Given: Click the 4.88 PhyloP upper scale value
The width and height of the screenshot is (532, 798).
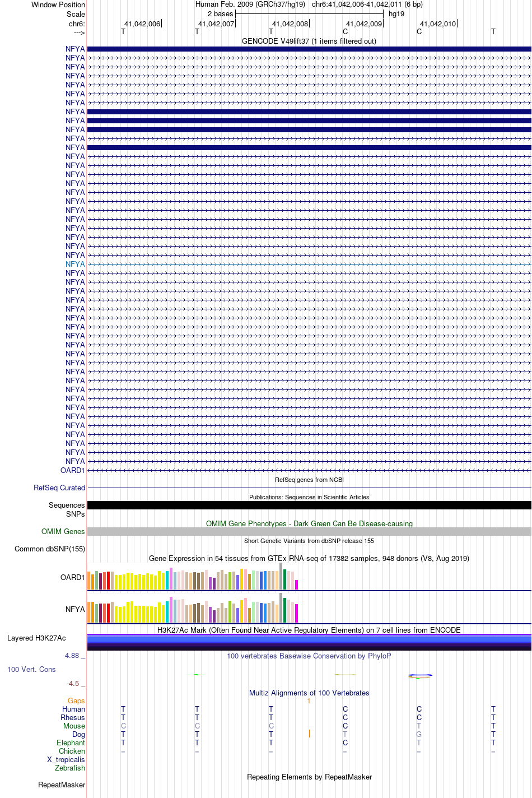Looking at the screenshot, I should [74, 655].
